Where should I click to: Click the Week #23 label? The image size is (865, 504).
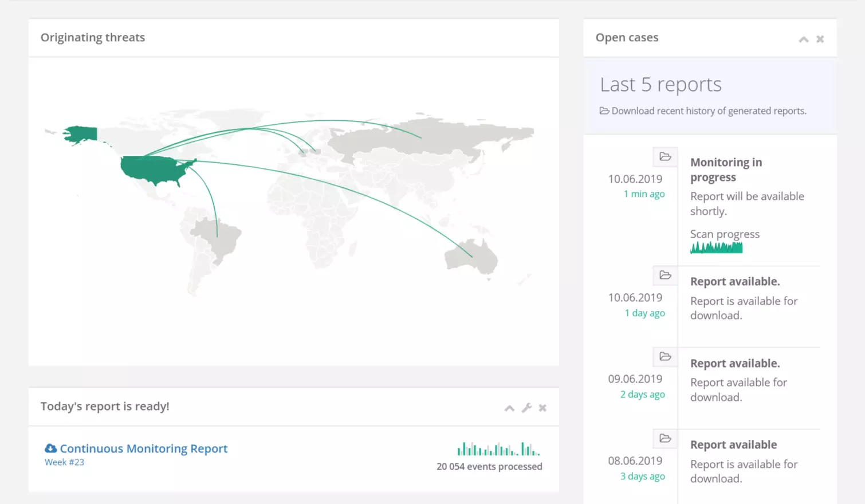point(64,462)
